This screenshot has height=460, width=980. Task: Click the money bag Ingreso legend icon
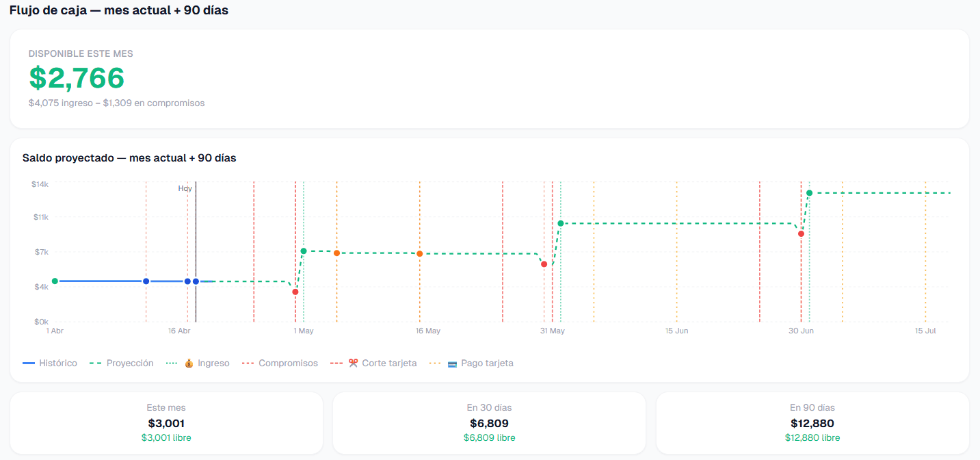click(x=189, y=363)
